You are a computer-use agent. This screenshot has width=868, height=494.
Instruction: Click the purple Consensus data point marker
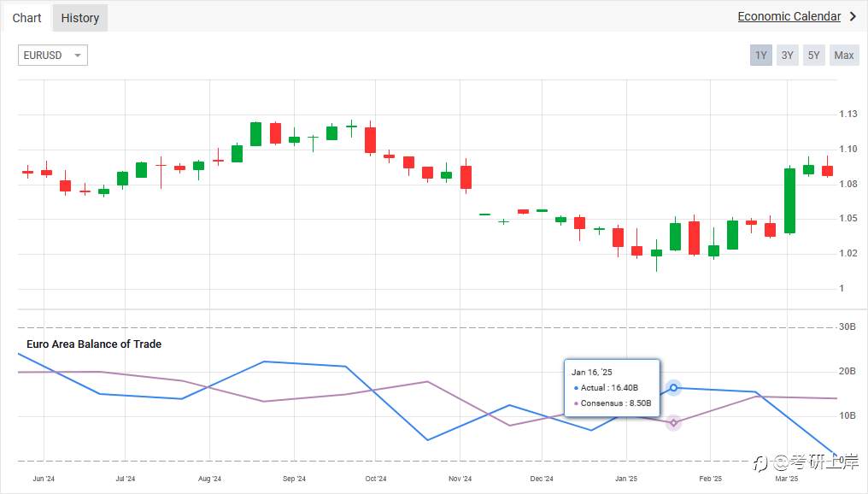673,423
